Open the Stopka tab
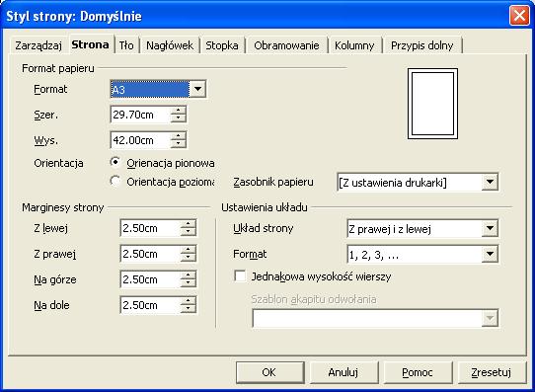Screen dimensions: 535x392 click(222, 45)
